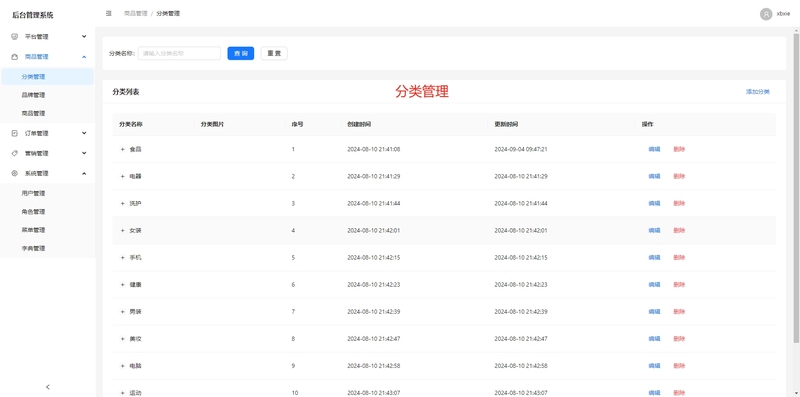The image size is (800, 397).
Task: Delete the 食品 category
Action: coord(679,150)
